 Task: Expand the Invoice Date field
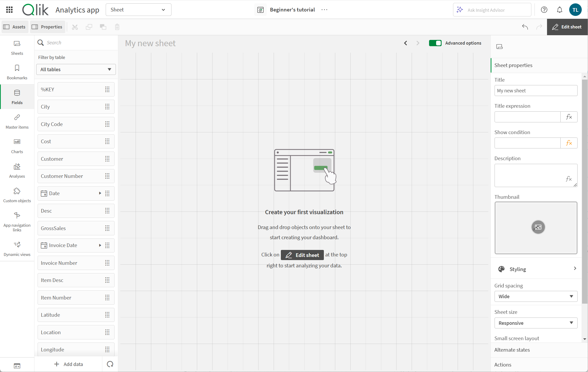tap(99, 245)
